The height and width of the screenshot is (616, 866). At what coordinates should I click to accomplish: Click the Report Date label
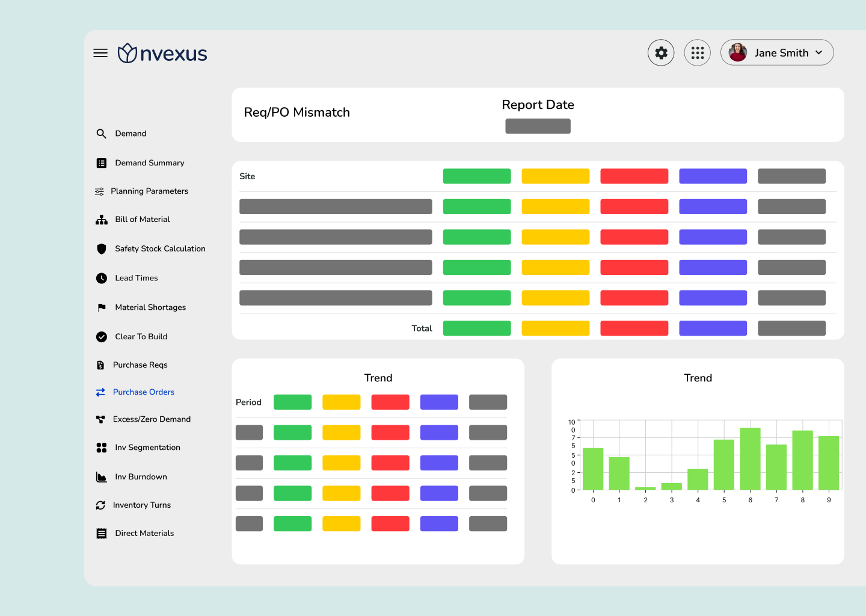(538, 105)
